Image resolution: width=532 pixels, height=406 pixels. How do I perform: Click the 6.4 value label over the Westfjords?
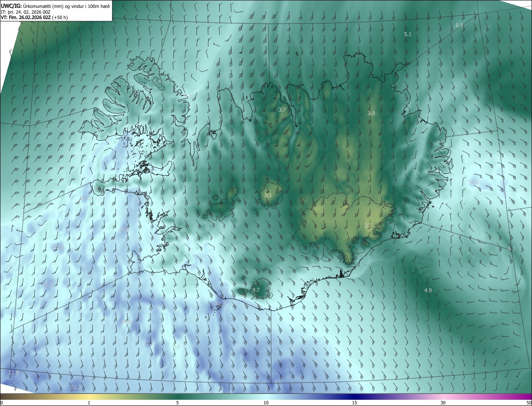[157, 82]
